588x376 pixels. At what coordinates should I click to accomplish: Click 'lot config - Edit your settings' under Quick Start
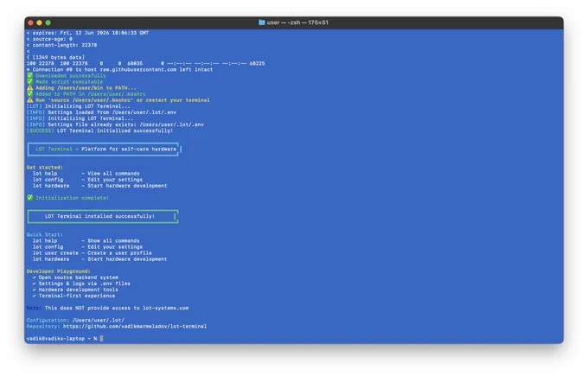[87, 247]
